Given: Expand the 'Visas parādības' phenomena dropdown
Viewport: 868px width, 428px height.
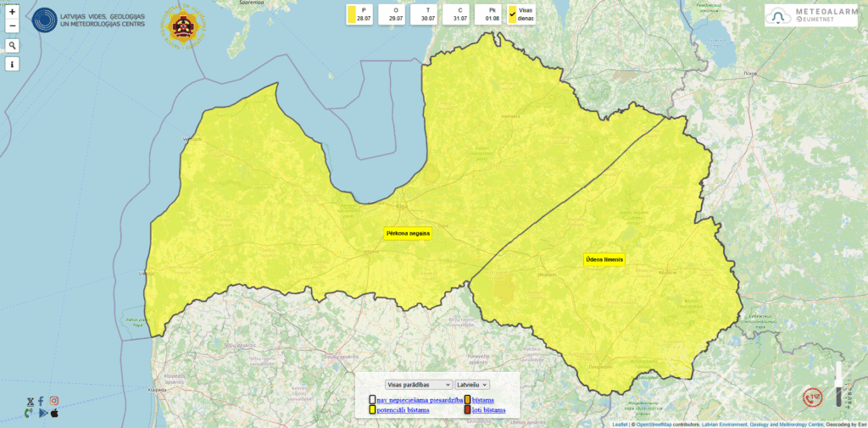Looking at the screenshot, I should (418, 385).
